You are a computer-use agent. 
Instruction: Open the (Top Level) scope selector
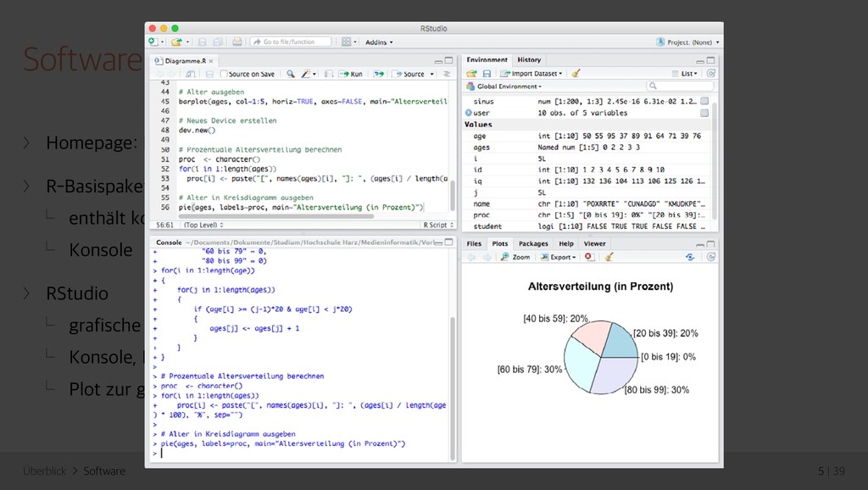203,225
